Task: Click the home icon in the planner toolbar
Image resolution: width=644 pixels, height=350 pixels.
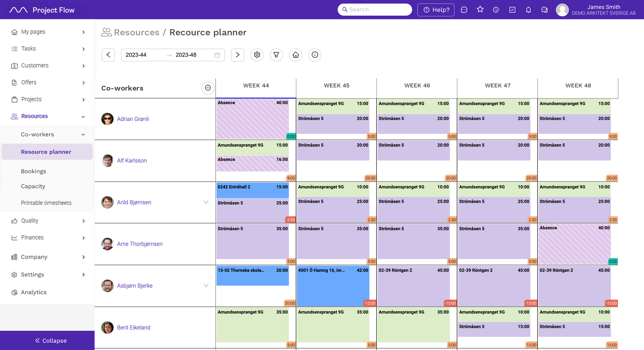Action: pos(295,55)
